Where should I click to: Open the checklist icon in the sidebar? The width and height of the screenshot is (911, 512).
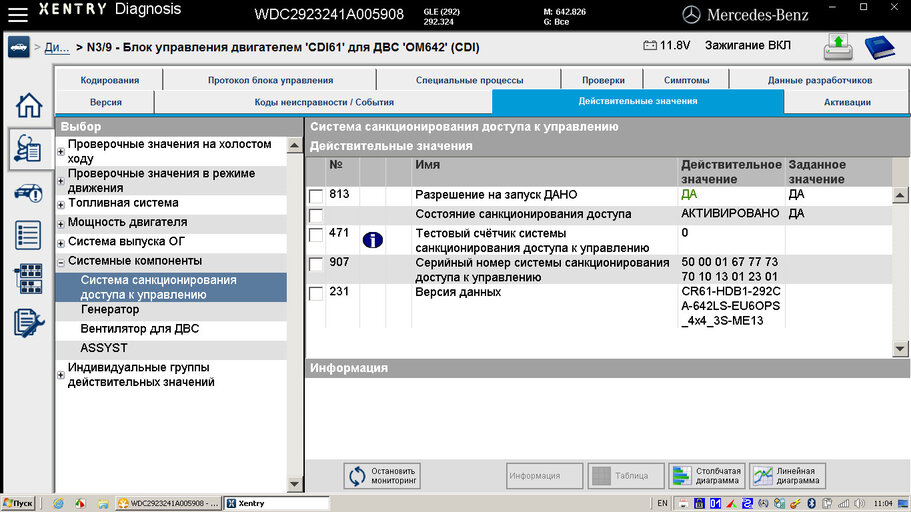point(28,235)
